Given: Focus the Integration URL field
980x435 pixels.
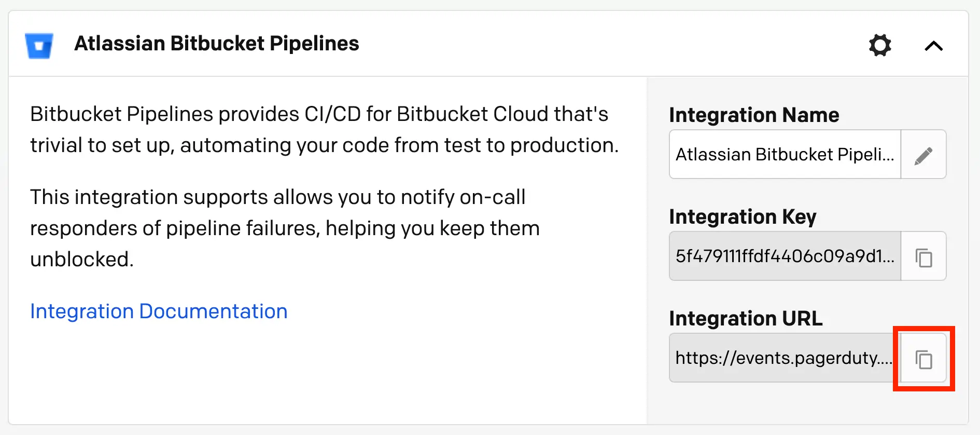Looking at the screenshot, I should click(783, 358).
